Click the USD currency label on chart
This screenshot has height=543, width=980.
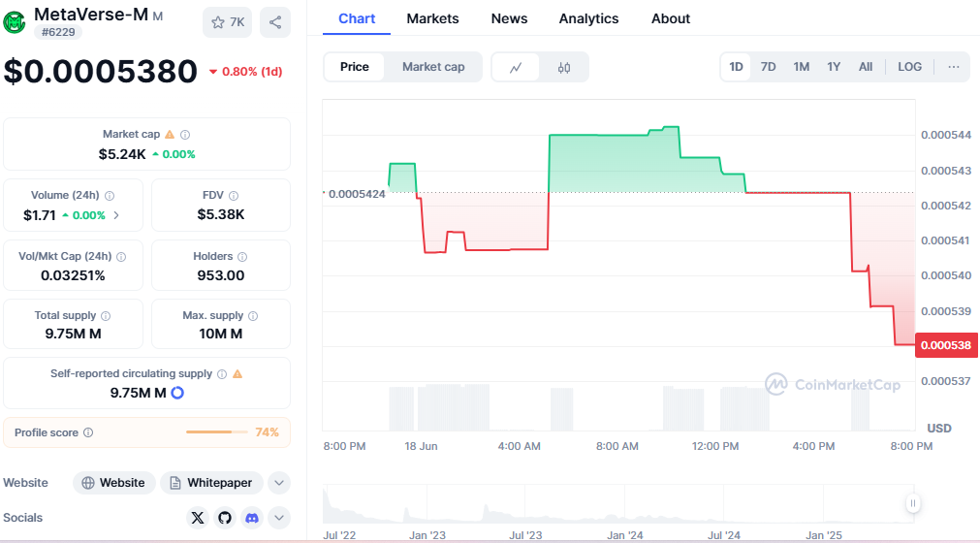click(938, 429)
